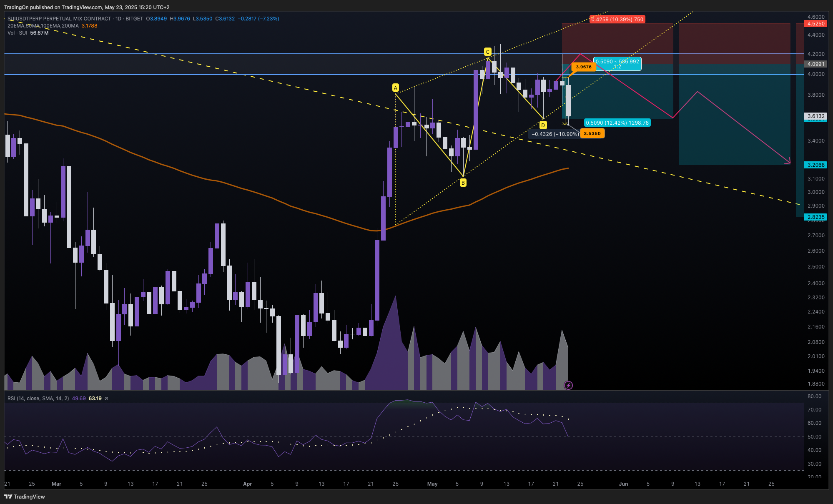Click the 3.4000 level on price axis
Viewport: 833px width, 504px height.
point(816,141)
